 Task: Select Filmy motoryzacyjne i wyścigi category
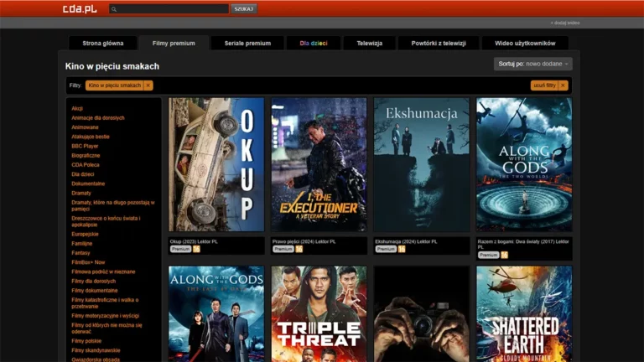tap(106, 316)
